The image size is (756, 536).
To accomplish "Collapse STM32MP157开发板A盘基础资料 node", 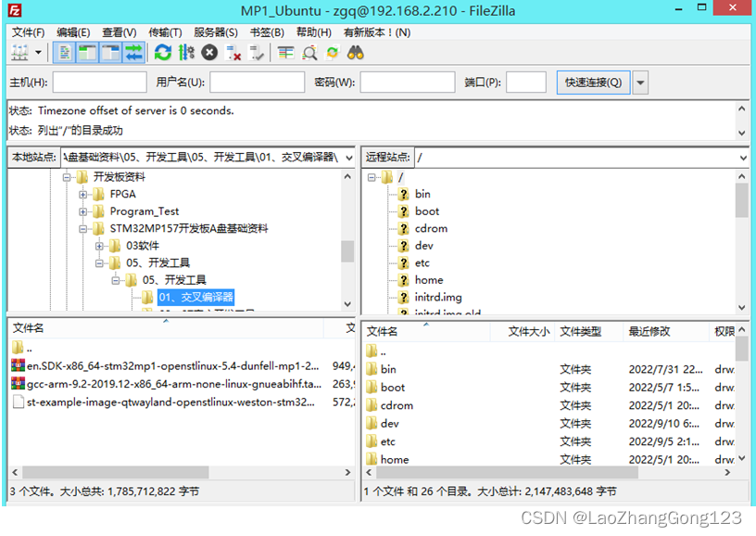I will pos(83,229).
